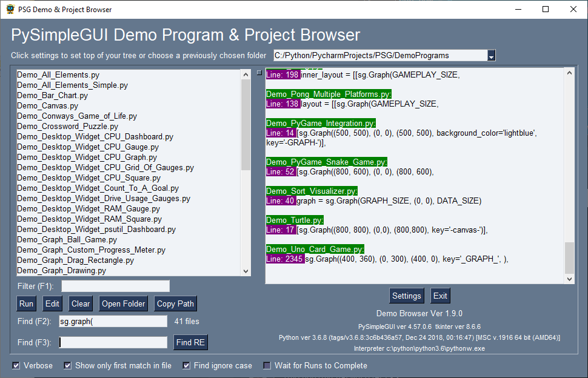Click the PSG app icon in title bar
The image size is (588, 378).
[10, 9]
